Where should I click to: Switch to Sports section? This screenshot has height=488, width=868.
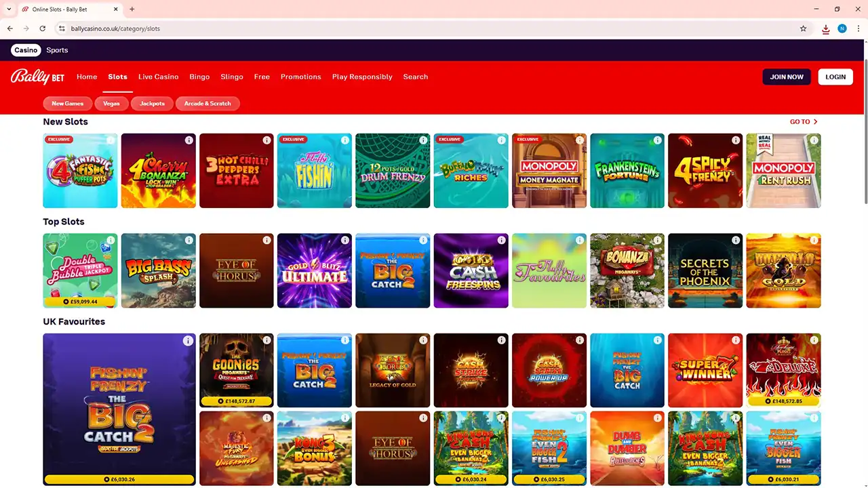point(57,50)
